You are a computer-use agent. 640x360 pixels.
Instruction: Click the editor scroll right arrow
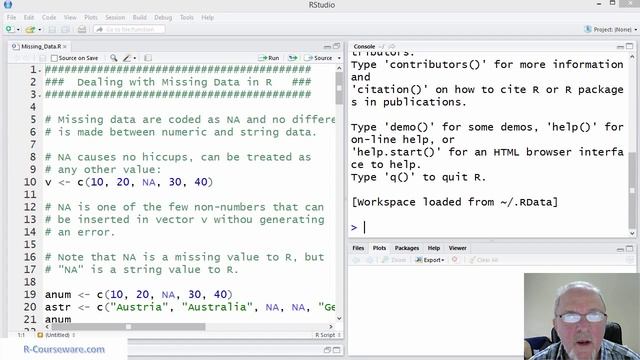(x=331, y=327)
